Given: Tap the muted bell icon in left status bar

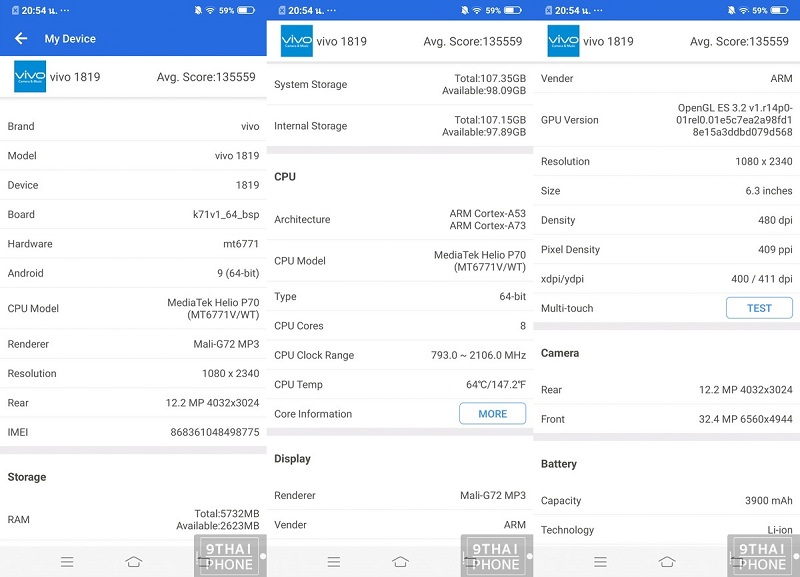Looking at the screenshot, I should 198,10.
